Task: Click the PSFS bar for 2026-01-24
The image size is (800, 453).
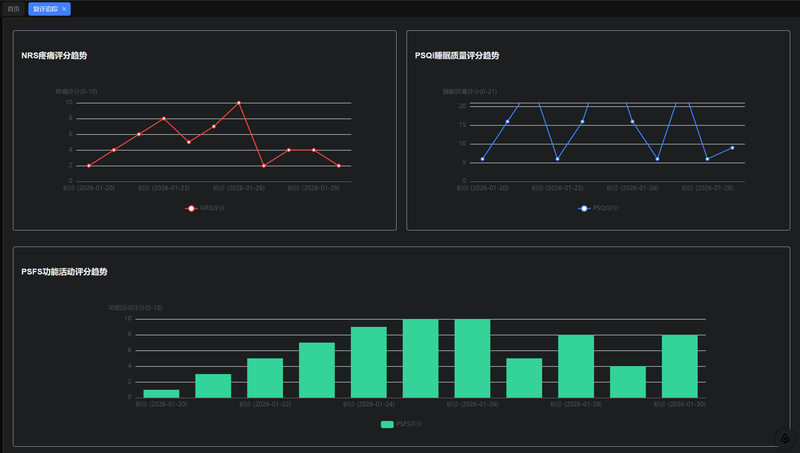Action: click(368, 362)
